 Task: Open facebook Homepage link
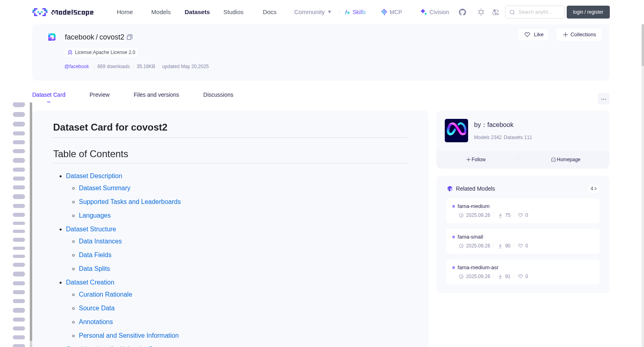click(566, 160)
